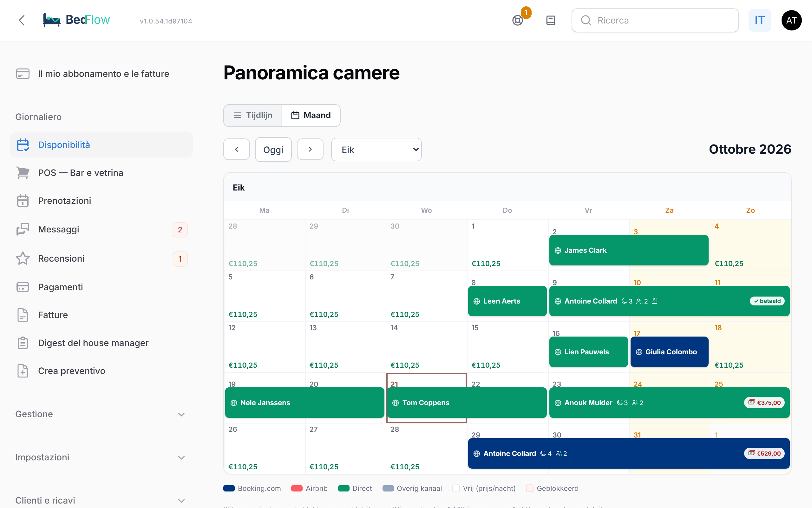Screen dimensions: 812x508
Task: Click the search magnifier icon
Action: [x=586, y=21]
